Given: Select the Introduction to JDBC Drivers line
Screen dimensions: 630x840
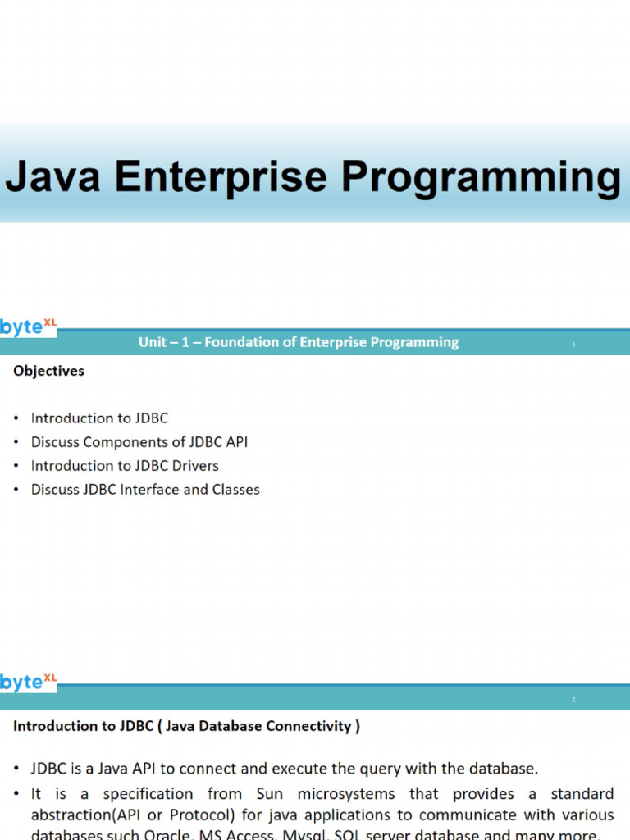Looking at the screenshot, I should click(125, 466).
